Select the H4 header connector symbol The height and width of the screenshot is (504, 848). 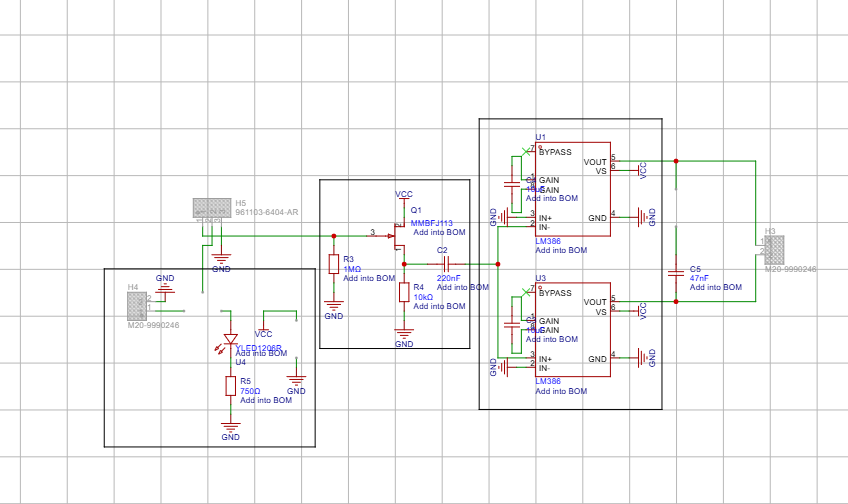pos(137,306)
